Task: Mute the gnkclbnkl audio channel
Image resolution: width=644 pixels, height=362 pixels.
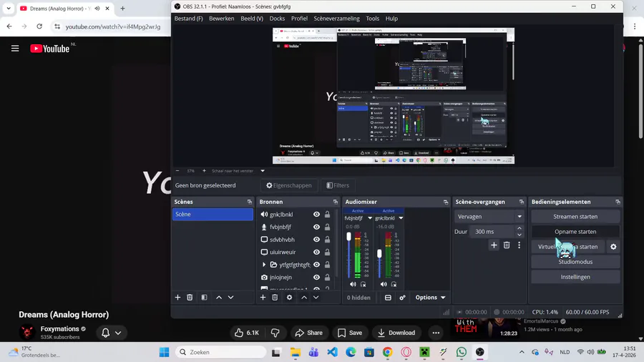Action: pyautogui.click(x=384, y=284)
